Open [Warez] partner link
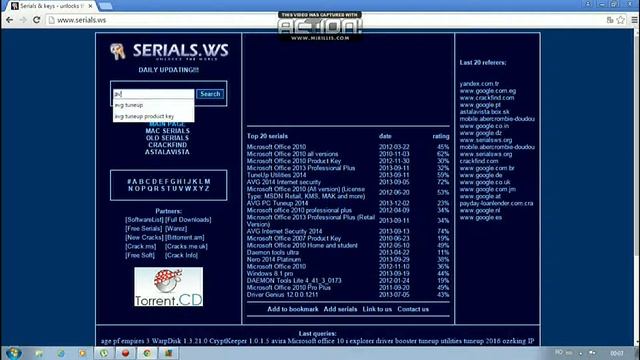Image resolution: width=640 pixels, height=360 pixels. pos(176,229)
